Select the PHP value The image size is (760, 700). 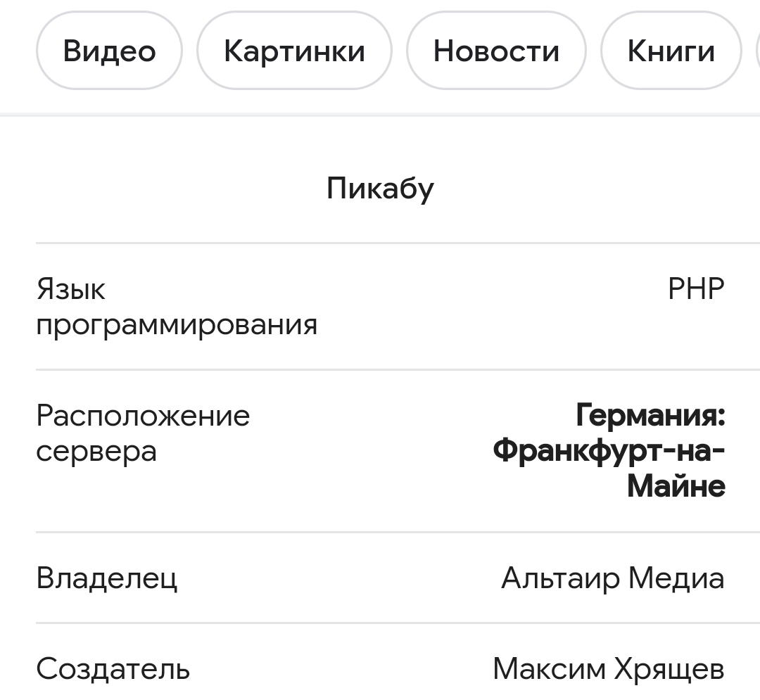tap(696, 289)
